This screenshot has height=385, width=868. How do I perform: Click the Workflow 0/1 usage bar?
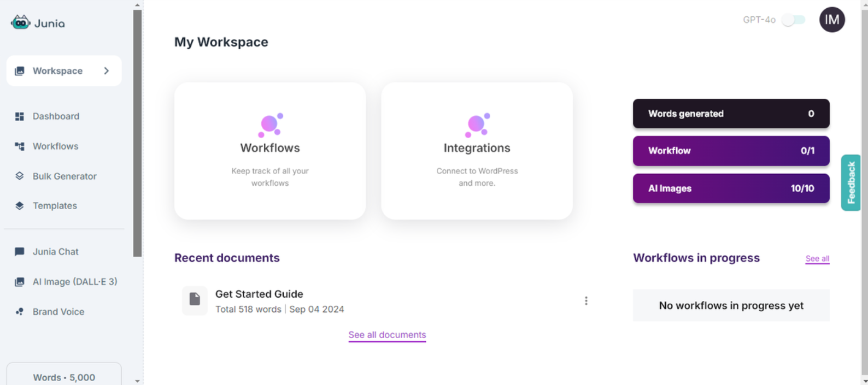coord(731,151)
